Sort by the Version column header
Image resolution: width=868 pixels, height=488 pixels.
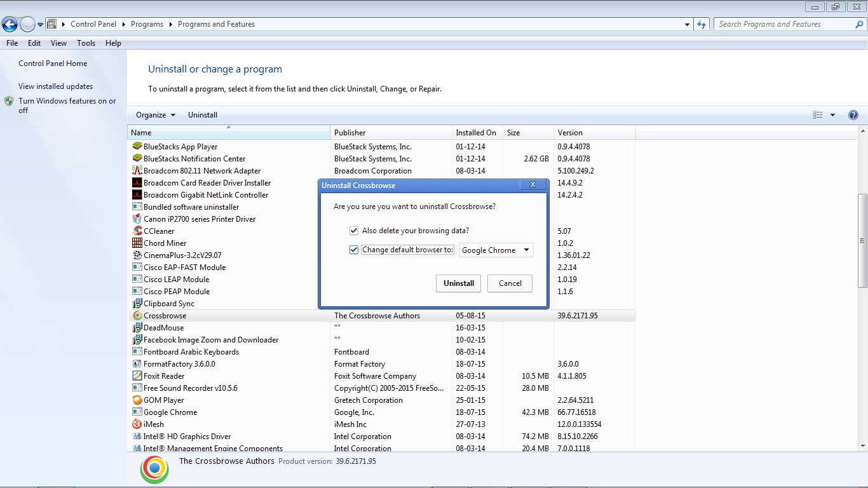594,133
